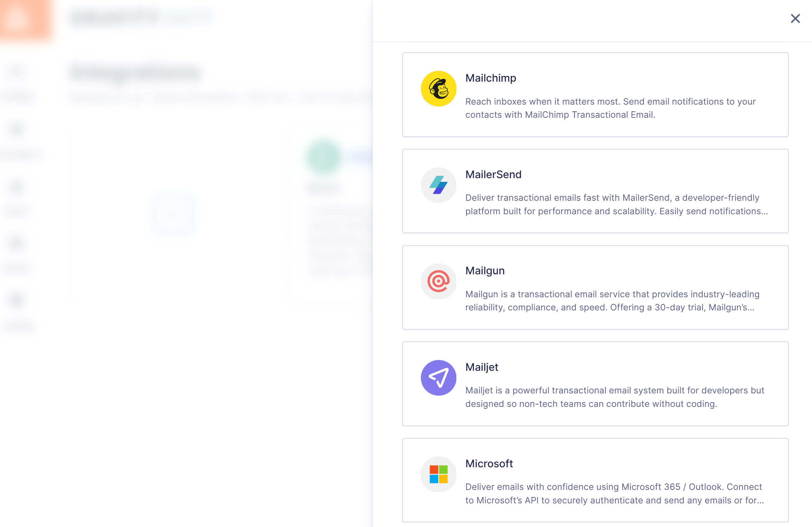Select the Mailchimp title text
This screenshot has width=812, height=527.
(490, 78)
